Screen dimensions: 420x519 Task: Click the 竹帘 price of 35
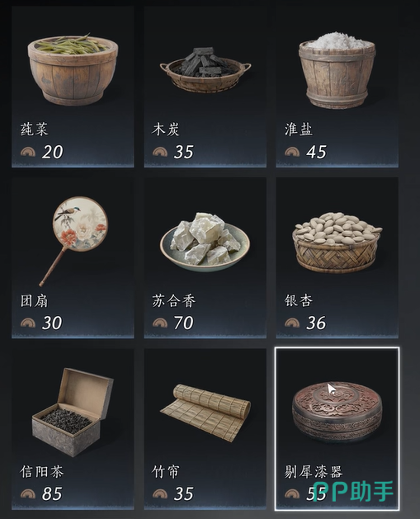click(x=184, y=494)
